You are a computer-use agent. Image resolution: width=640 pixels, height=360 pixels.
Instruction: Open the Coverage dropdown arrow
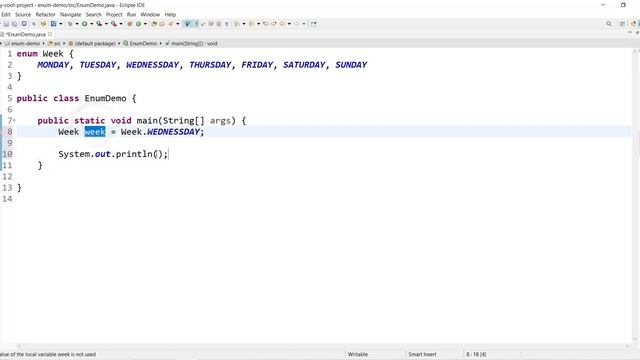click(x=106, y=24)
